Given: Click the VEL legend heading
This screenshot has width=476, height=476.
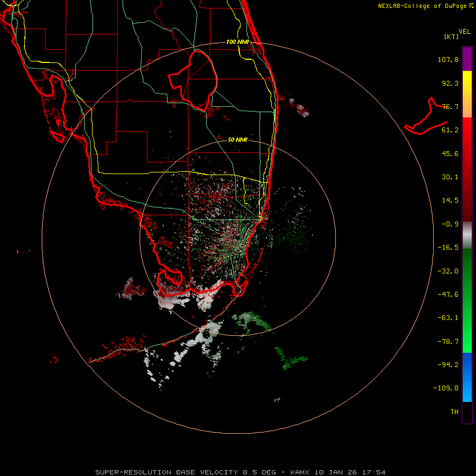Looking at the screenshot, I should [464, 32].
